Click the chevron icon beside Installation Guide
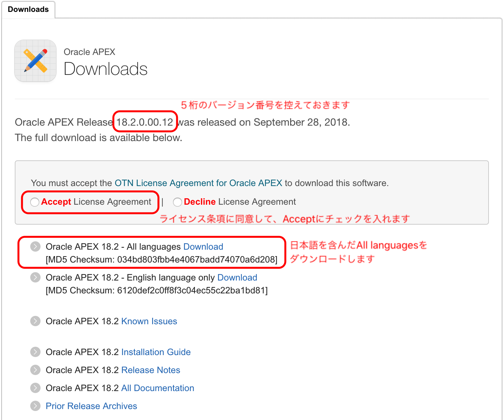504x420 pixels. [35, 352]
